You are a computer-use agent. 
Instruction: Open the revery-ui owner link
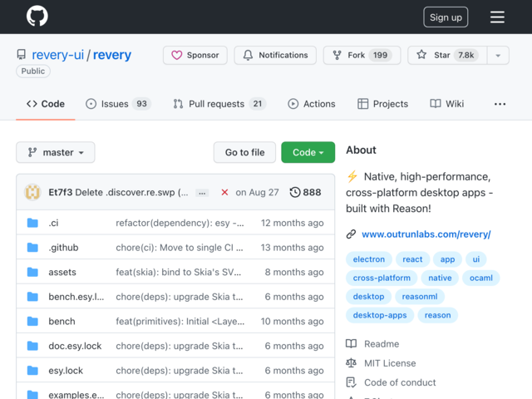click(57, 55)
